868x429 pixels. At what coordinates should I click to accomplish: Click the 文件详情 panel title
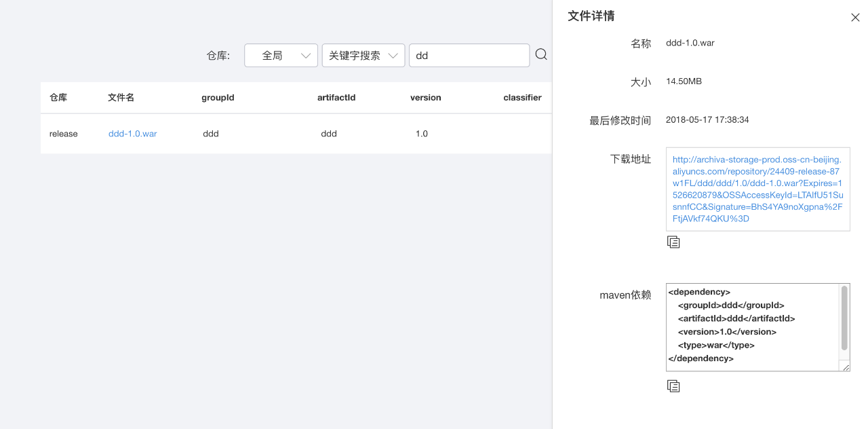click(x=591, y=16)
